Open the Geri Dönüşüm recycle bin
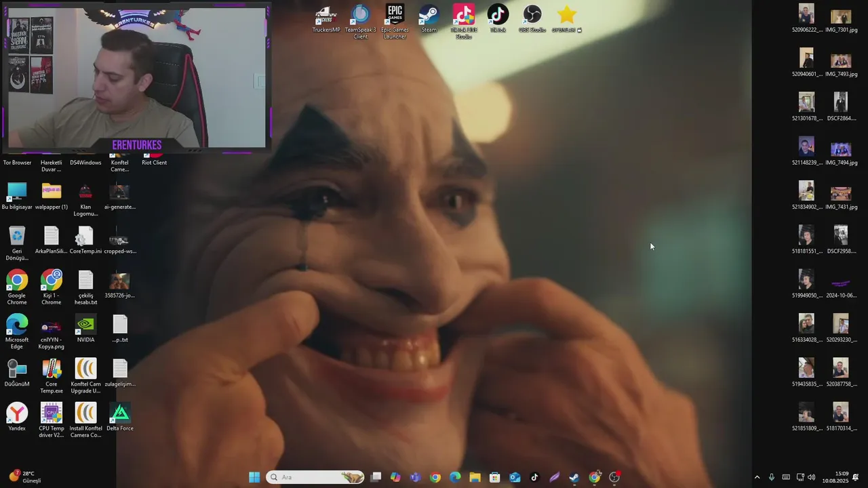 click(x=17, y=244)
